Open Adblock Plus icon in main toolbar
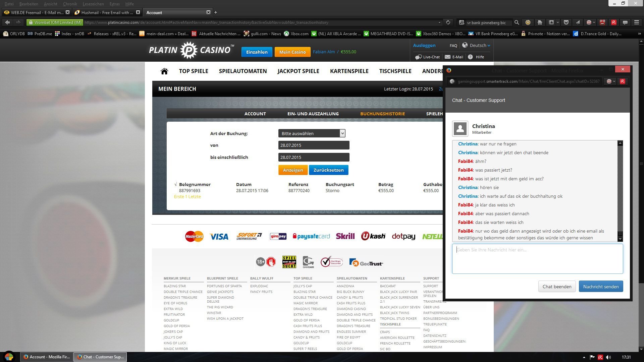 coord(589,22)
